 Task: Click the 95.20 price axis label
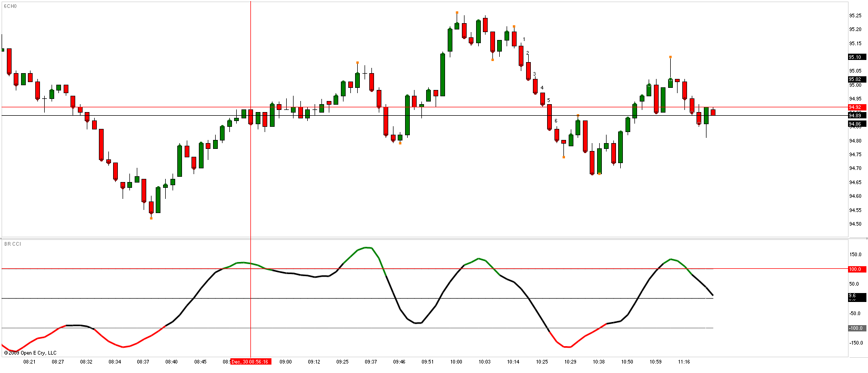coord(855,29)
